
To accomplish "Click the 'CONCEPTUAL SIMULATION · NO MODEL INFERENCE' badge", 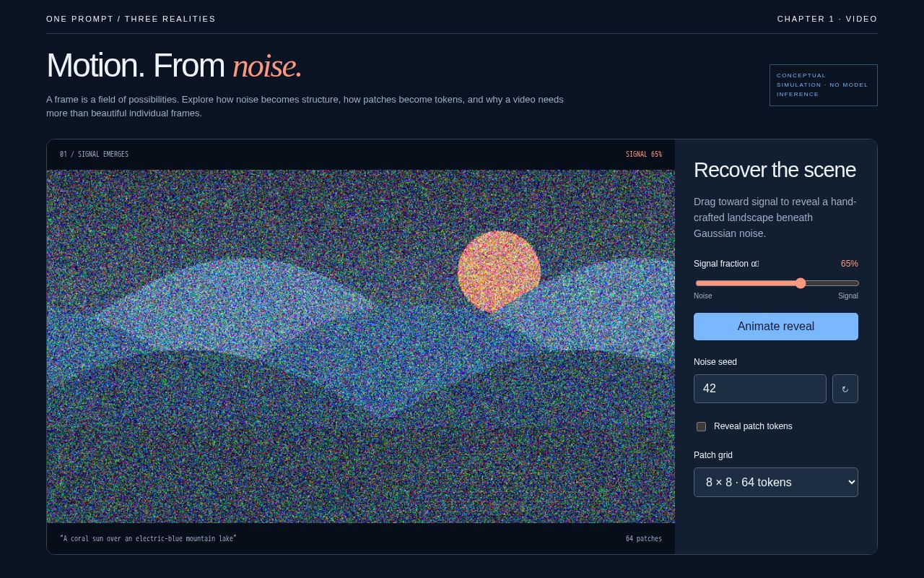I will click(824, 85).
